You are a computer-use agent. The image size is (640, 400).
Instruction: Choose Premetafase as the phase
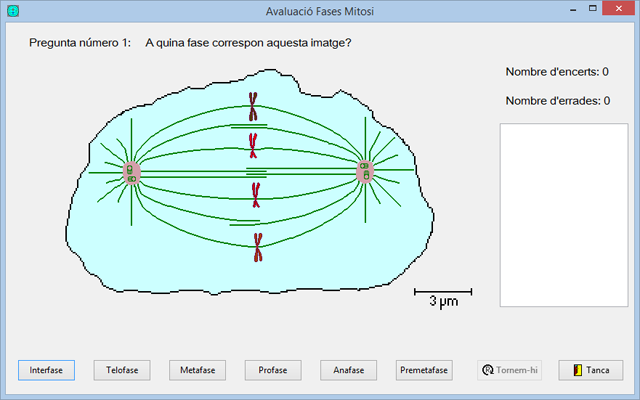pyautogui.click(x=424, y=370)
